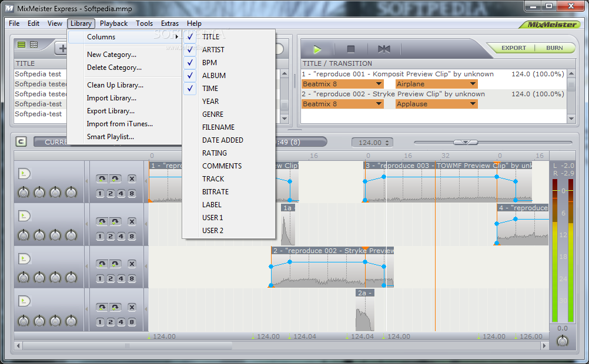Image resolution: width=589 pixels, height=364 pixels.
Task: Choose New Category... entry
Action: coord(125,55)
